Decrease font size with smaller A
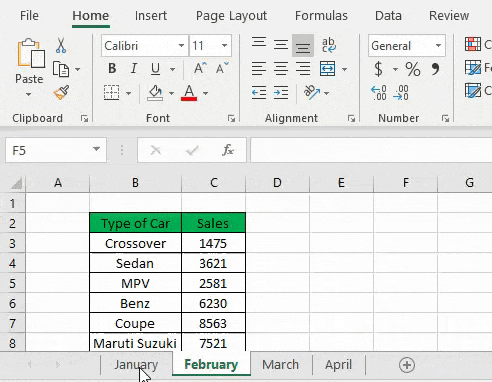The height and width of the screenshot is (382, 492). click(222, 68)
